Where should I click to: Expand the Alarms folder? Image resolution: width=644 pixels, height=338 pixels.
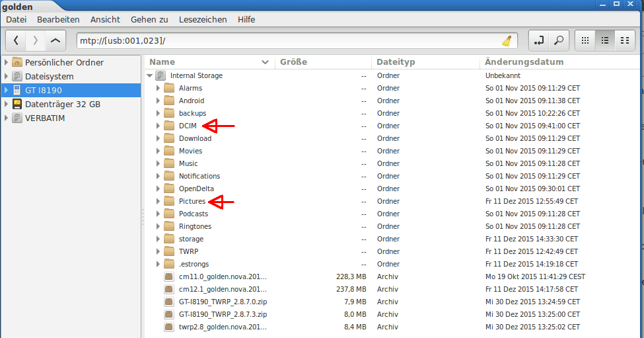coord(158,88)
